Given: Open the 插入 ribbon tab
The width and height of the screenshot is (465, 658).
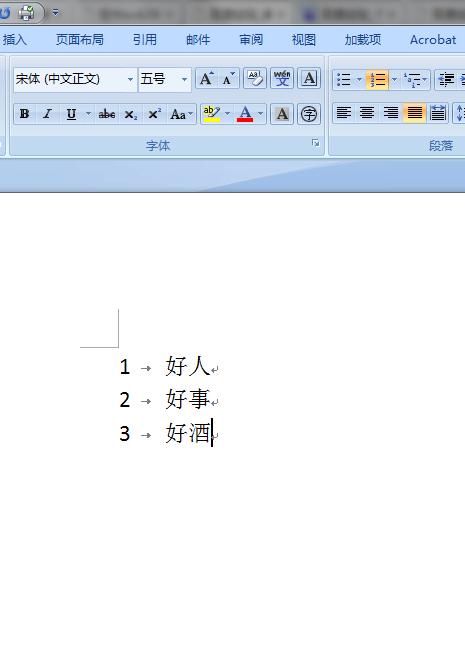Looking at the screenshot, I should [15, 40].
